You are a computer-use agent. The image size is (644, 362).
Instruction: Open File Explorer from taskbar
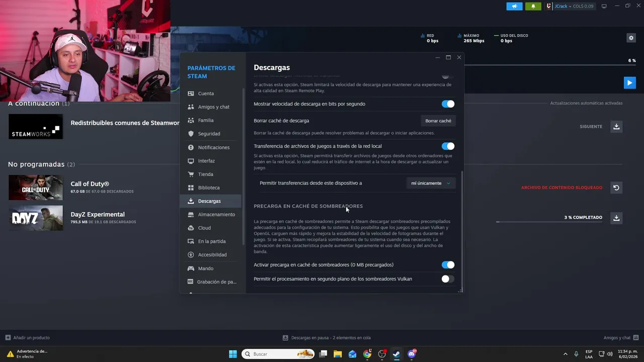click(x=338, y=354)
